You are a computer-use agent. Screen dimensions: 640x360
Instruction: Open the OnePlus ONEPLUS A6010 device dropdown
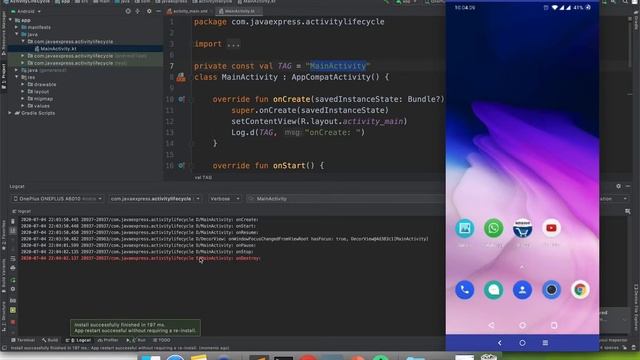[57, 199]
